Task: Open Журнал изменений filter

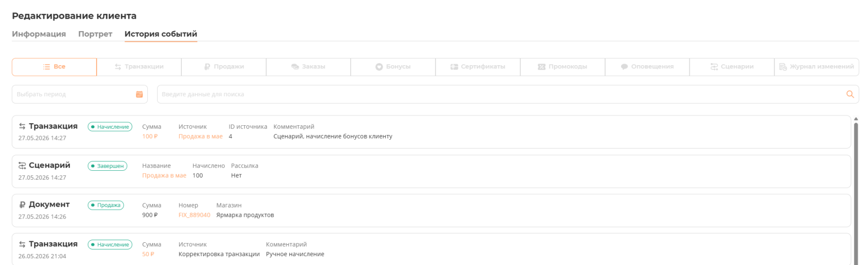Action: pyautogui.click(x=817, y=67)
